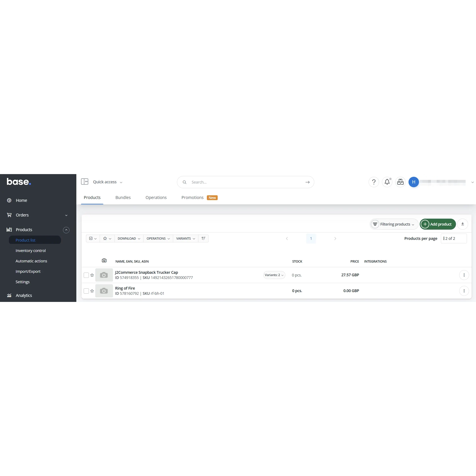The image size is (476, 476).
Task: Open J2Commerce Snapback Trucker Cap product link
Action: pos(146,272)
